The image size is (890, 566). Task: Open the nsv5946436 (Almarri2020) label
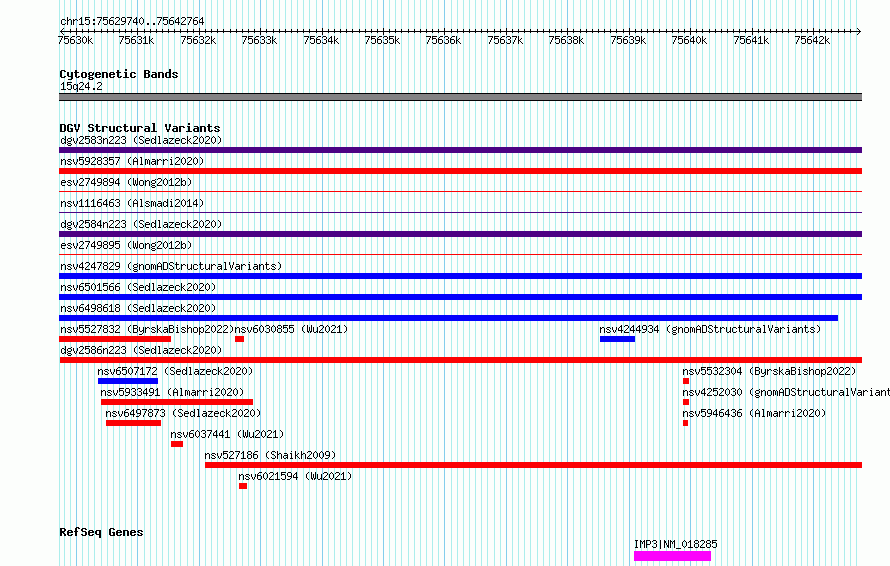pos(754,413)
